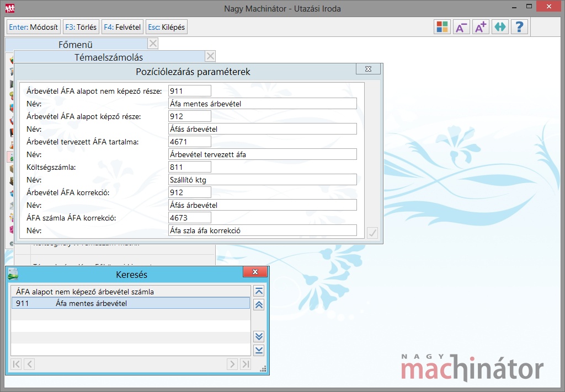Maximize the Nagy Machinátor window
This screenshot has width=565, height=392.
coord(529,7)
